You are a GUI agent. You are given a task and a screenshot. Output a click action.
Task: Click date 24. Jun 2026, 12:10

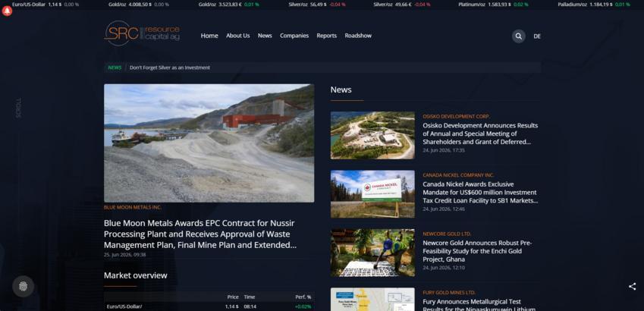point(444,268)
